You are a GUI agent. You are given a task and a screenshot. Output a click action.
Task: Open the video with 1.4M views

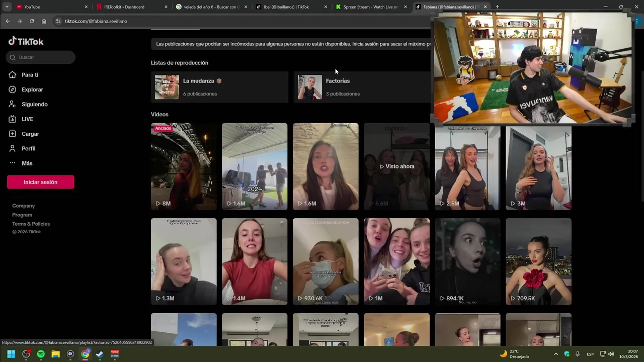pyautogui.click(x=255, y=261)
